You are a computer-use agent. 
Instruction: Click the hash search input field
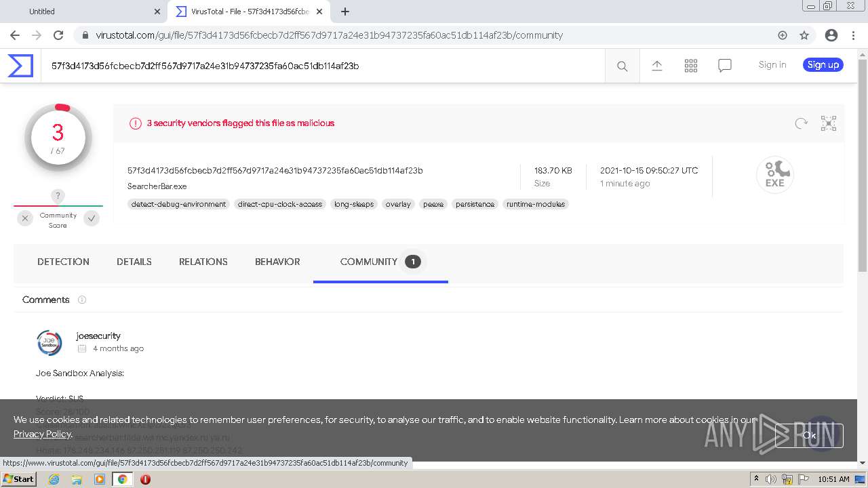point(323,66)
